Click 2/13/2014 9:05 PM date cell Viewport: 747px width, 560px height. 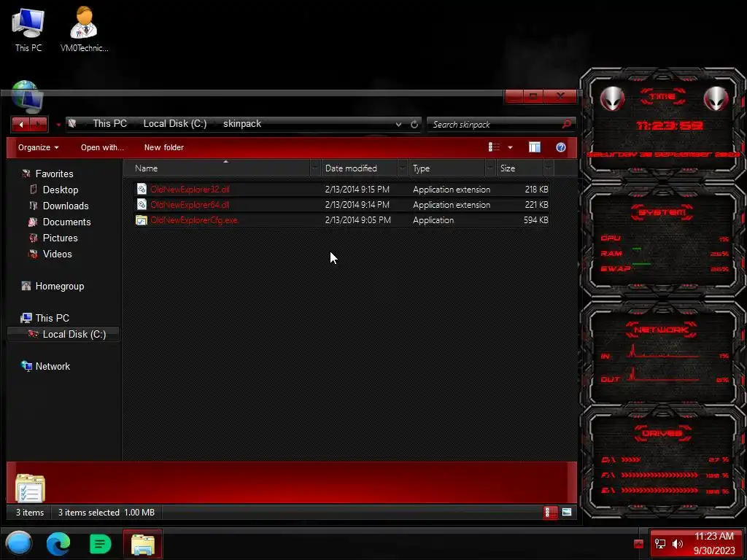tap(357, 220)
